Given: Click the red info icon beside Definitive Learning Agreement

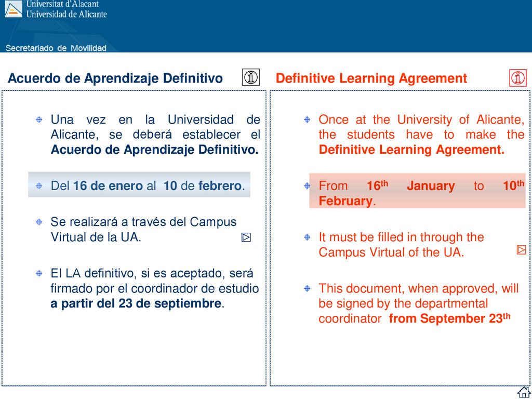Looking at the screenshot, I should click(518, 78).
